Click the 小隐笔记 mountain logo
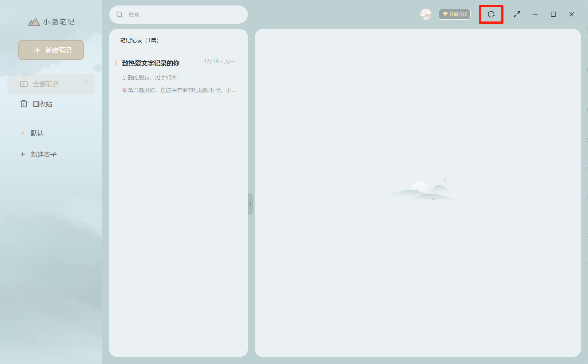The width and height of the screenshot is (588, 364). (34, 22)
